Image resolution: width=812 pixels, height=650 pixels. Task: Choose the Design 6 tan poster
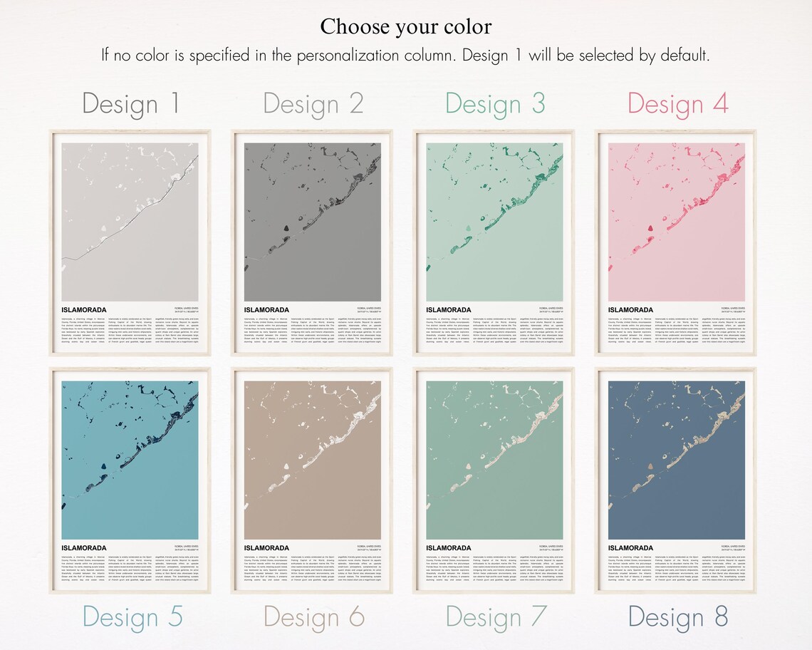click(x=312, y=480)
